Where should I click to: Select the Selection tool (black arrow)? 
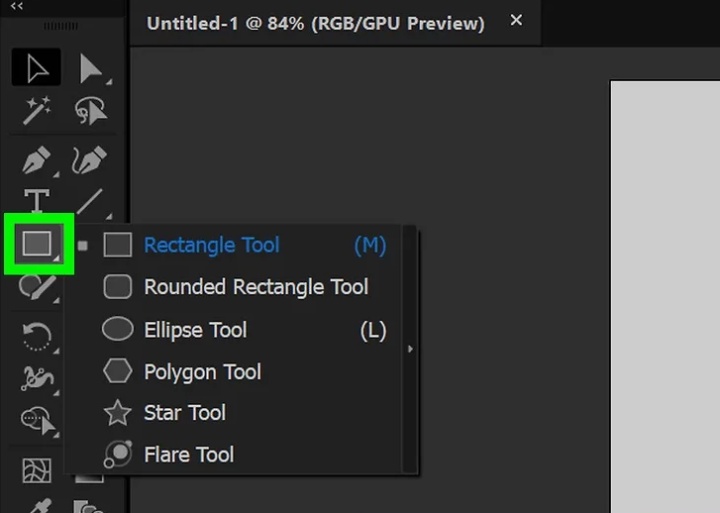pos(36,67)
